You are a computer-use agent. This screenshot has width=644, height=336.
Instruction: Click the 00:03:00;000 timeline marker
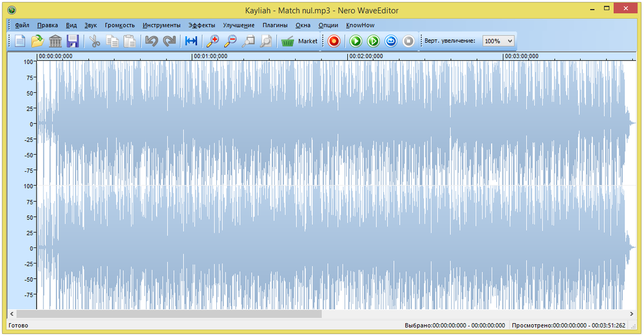pyautogui.click(x=522, y=56)
